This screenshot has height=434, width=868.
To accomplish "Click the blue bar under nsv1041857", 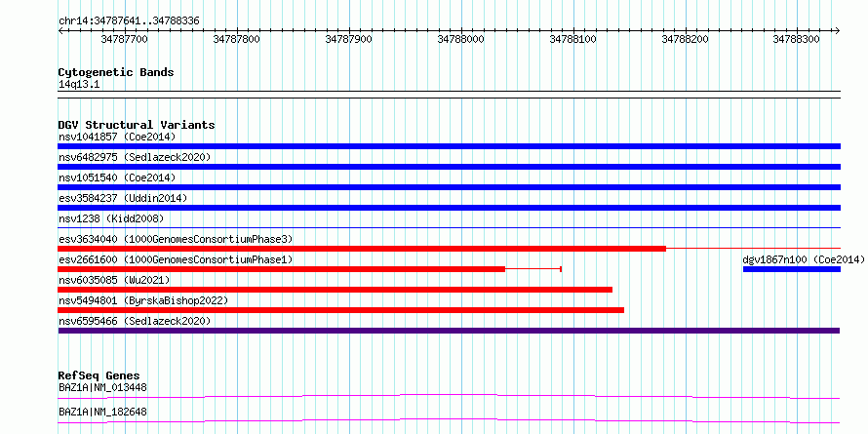I will 449,146.
